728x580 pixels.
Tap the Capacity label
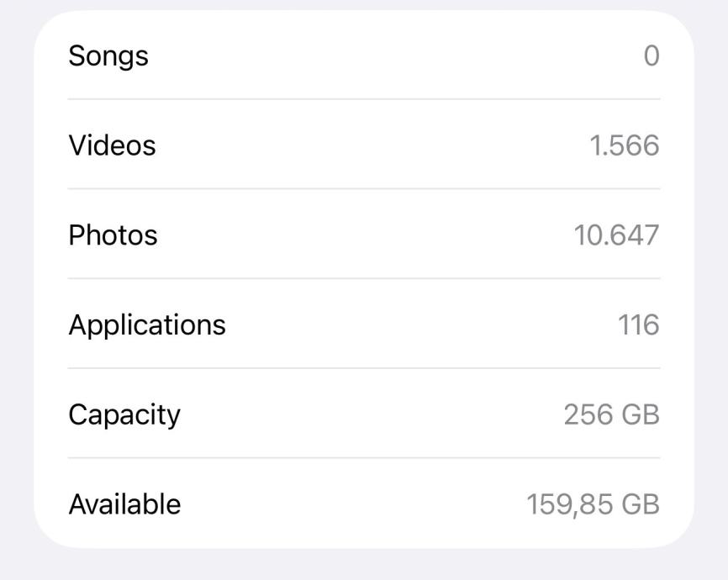(124, 414)
